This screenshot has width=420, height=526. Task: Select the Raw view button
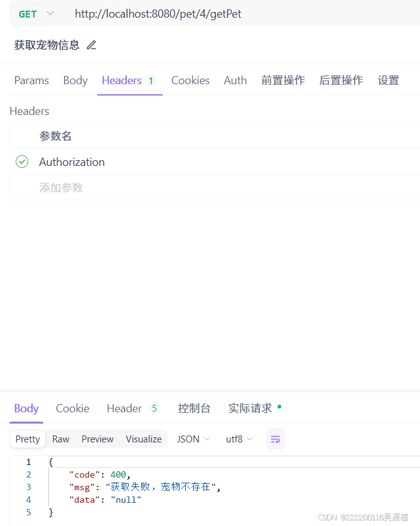click(x=61, y=439)
